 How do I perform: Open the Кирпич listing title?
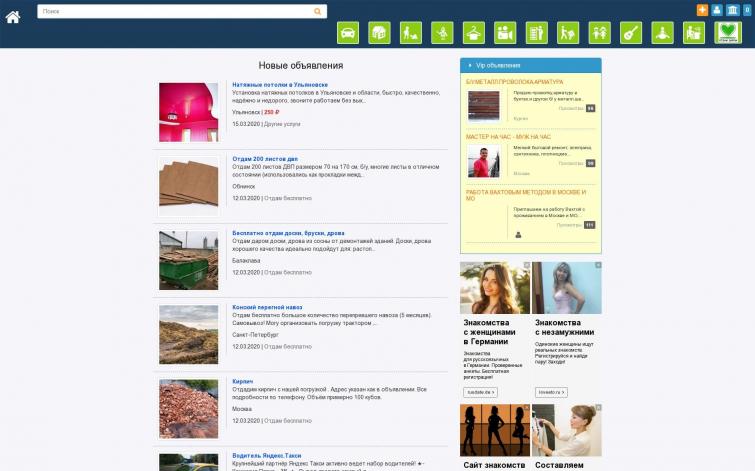(x=242, y=381)
